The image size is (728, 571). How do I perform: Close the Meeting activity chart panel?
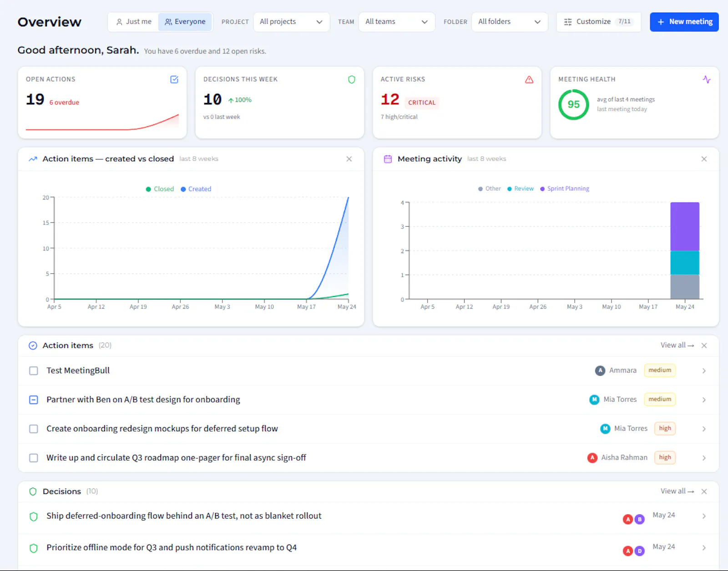[x=704, y=159]
